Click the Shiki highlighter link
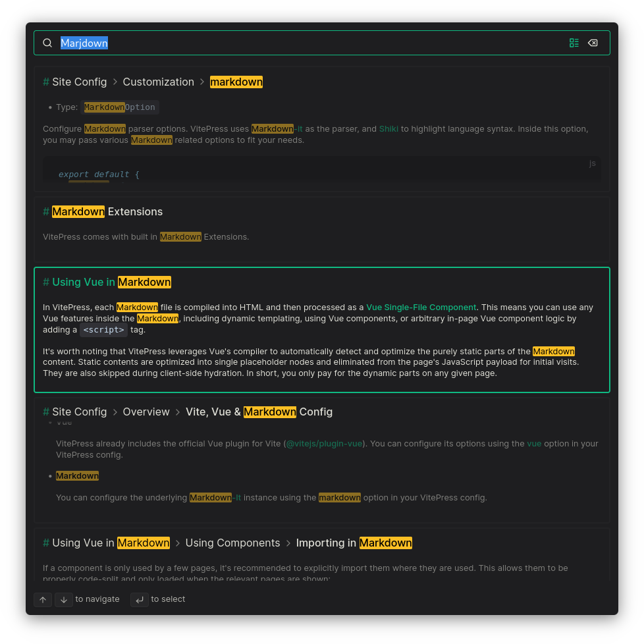 (x=389, y=128)
